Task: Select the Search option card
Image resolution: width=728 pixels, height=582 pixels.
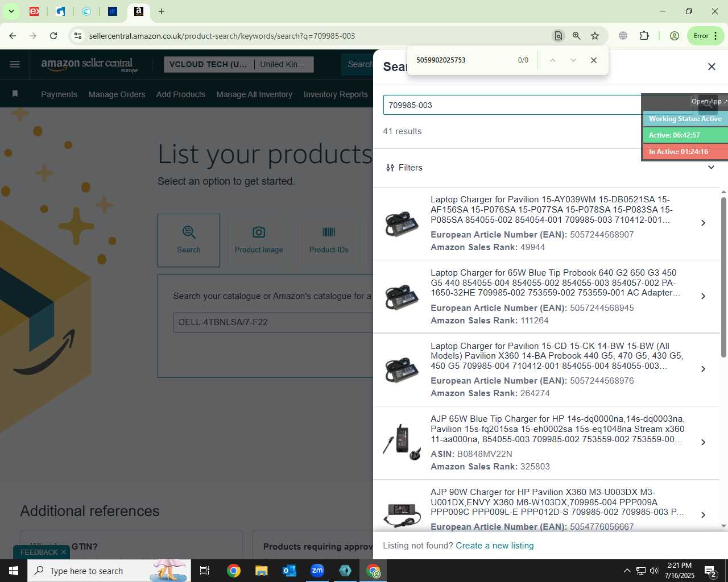Action: [189, 240]
